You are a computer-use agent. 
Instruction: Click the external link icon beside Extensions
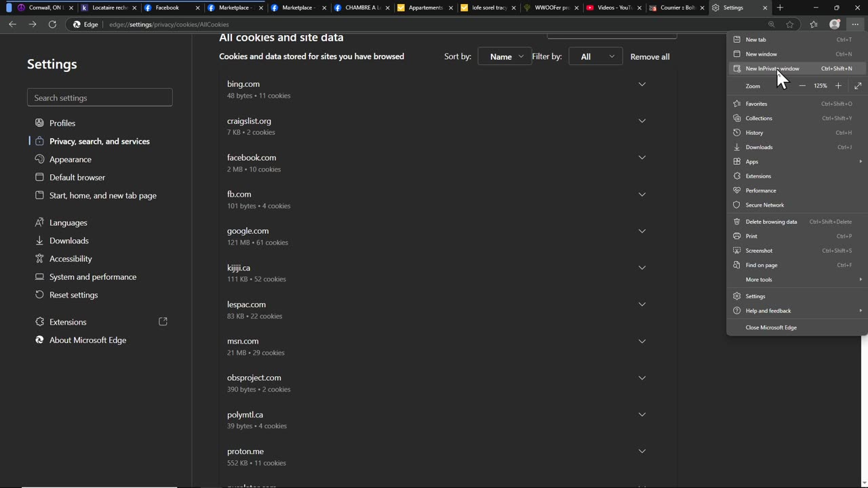pos(163,321)
